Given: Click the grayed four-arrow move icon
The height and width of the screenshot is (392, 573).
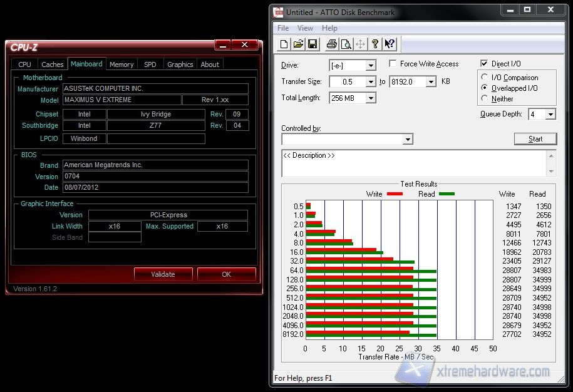Looking at the screenshot, I should tap(361, 44).
